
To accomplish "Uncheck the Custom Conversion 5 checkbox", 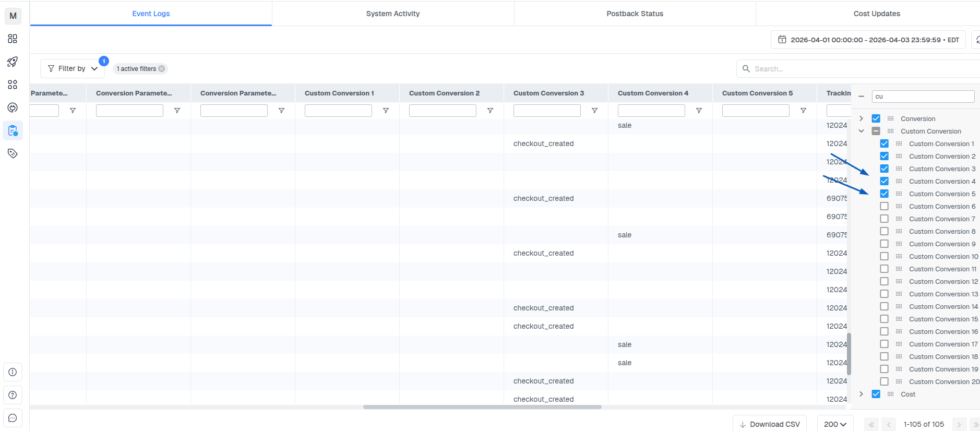I will click(884, 194).
